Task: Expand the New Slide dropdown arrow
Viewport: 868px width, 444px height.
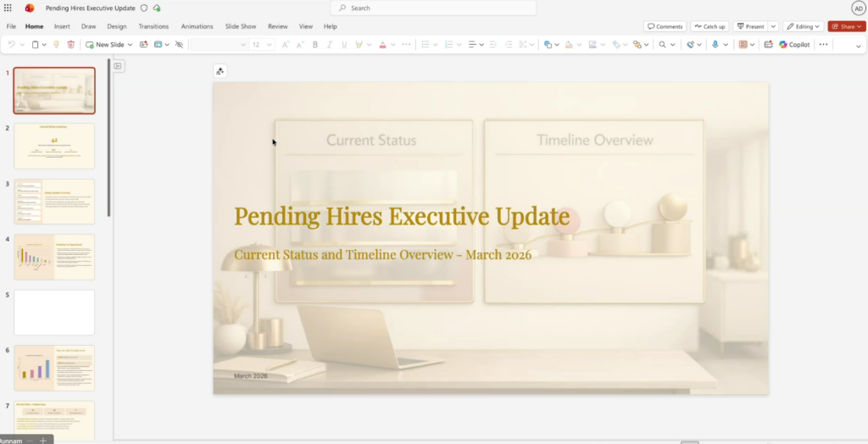Action: click(x=130, y=44)
